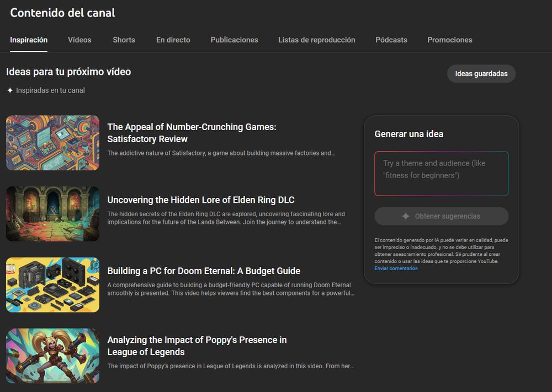Go to the Shorts tab
552x392 pixels.
coord(124,40)
